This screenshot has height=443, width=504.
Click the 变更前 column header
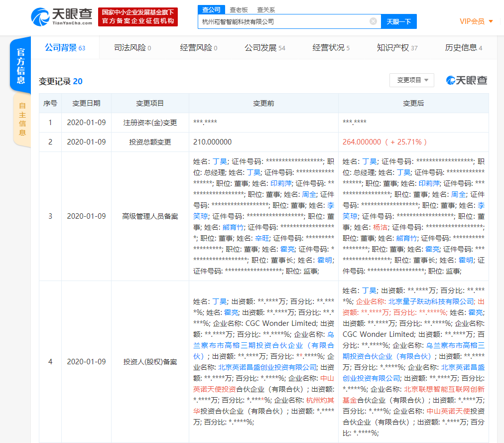[263, 103]
